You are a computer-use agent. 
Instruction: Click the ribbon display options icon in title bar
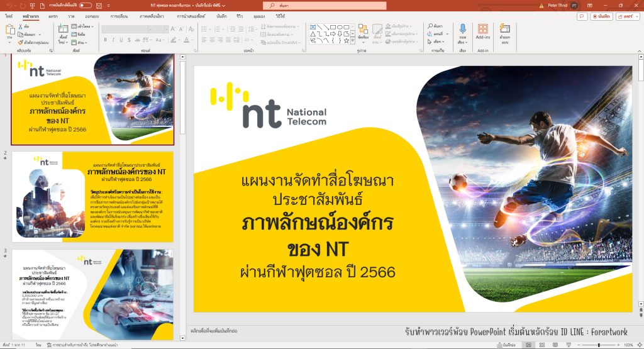[x=590, y=6]
